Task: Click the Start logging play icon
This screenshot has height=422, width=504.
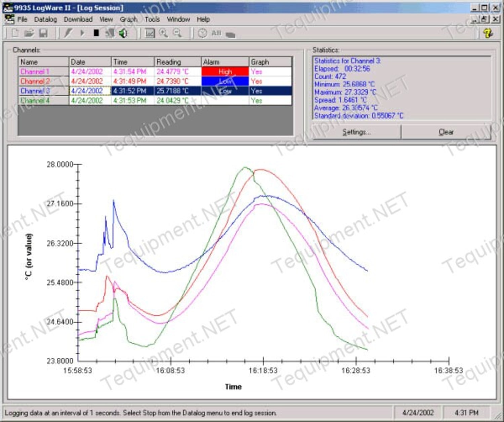Action: 82,33
